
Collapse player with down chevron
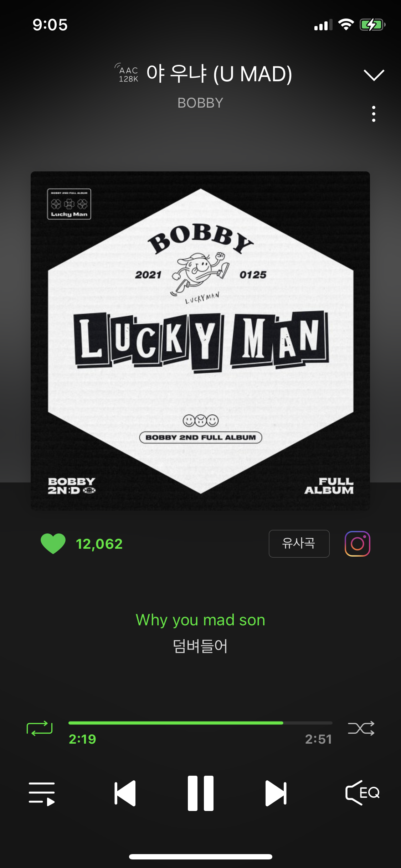374,75
